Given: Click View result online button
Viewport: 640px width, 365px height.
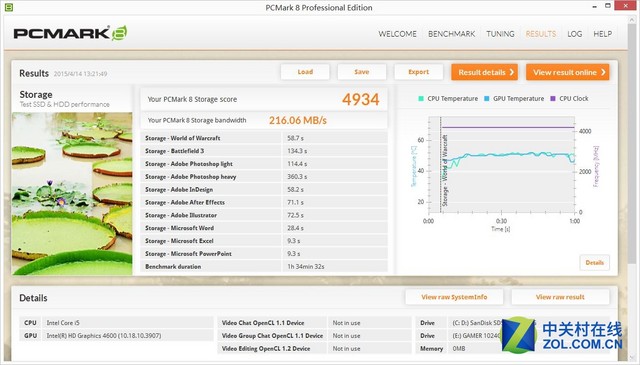Looking at the screenshot, I should 567,72.
